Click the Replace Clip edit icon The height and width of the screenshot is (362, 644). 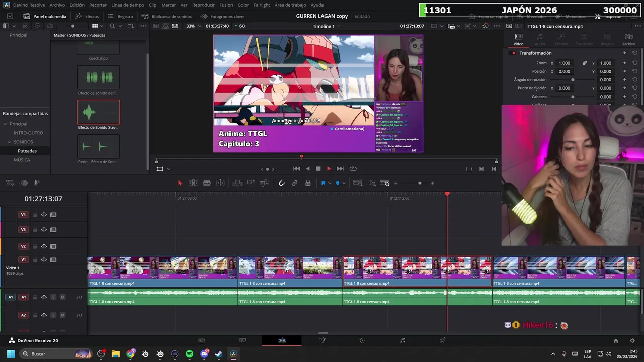point(264,183)
